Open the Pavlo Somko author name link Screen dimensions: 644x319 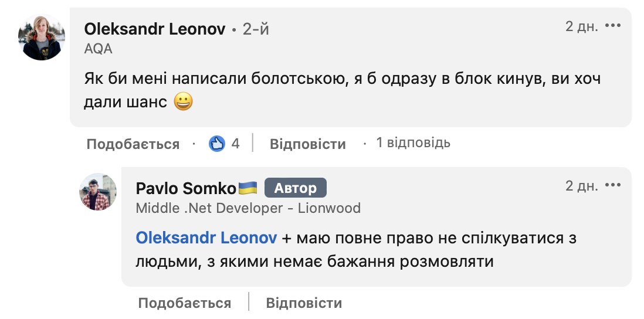(x=185, y=188)
